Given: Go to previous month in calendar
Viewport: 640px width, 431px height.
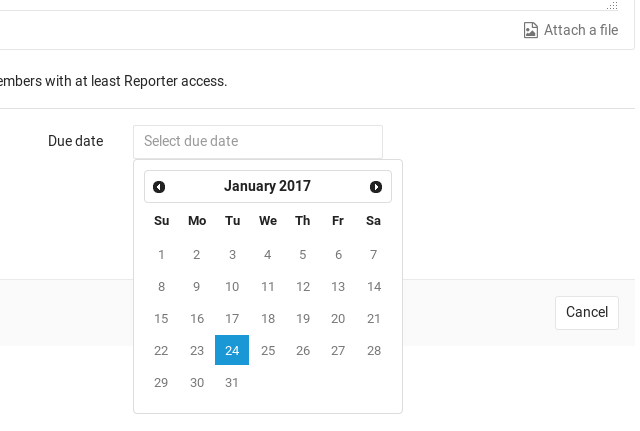Looking at the screenshot, I should coord(159,187).
